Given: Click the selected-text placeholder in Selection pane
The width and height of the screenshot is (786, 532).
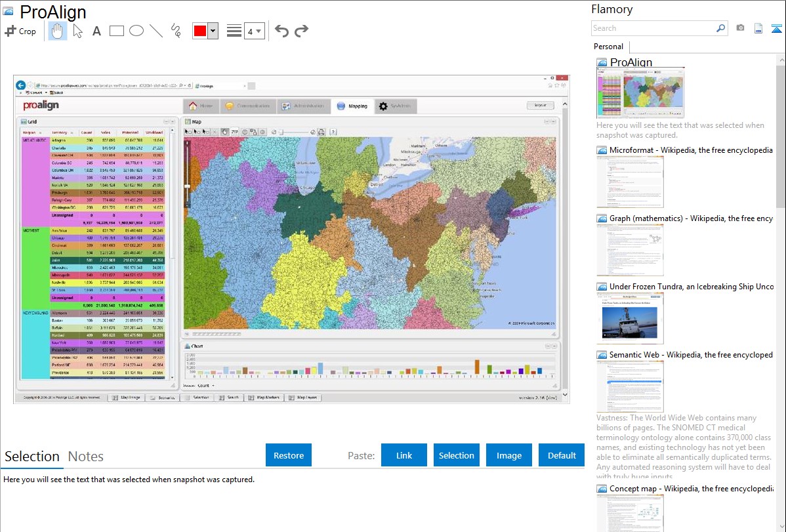Looking at the screenshot, I should (x=129, y=480).
